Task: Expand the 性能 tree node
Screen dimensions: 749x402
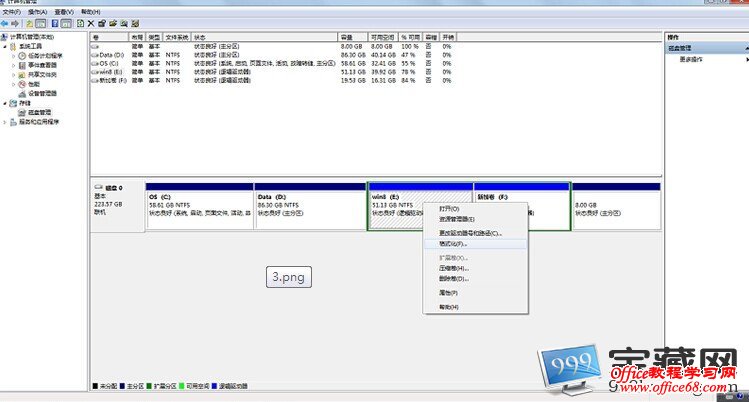Action: coord(14,84)
